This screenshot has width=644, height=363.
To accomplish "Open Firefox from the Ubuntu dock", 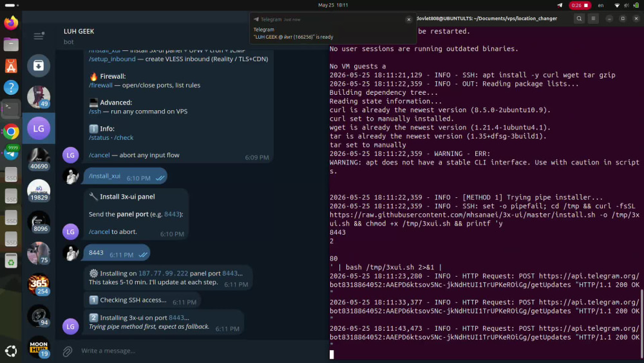I will 11,23.
